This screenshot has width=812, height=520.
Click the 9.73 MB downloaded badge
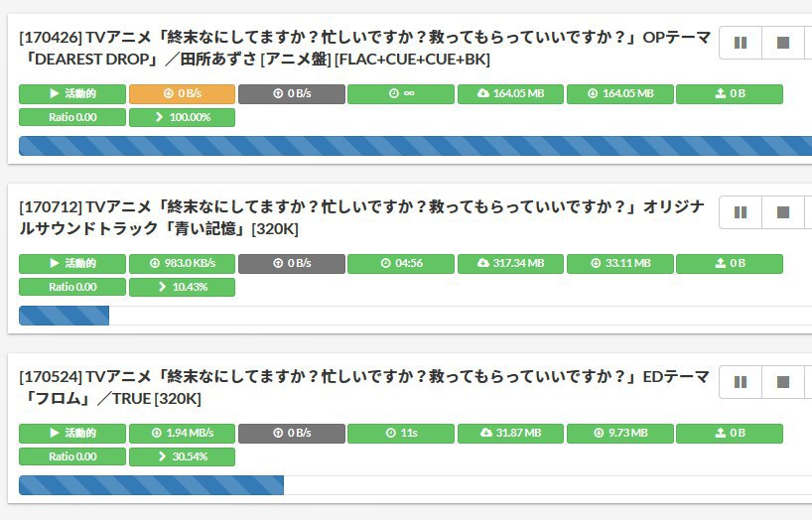pyautogui.click(x=620, y=434)
